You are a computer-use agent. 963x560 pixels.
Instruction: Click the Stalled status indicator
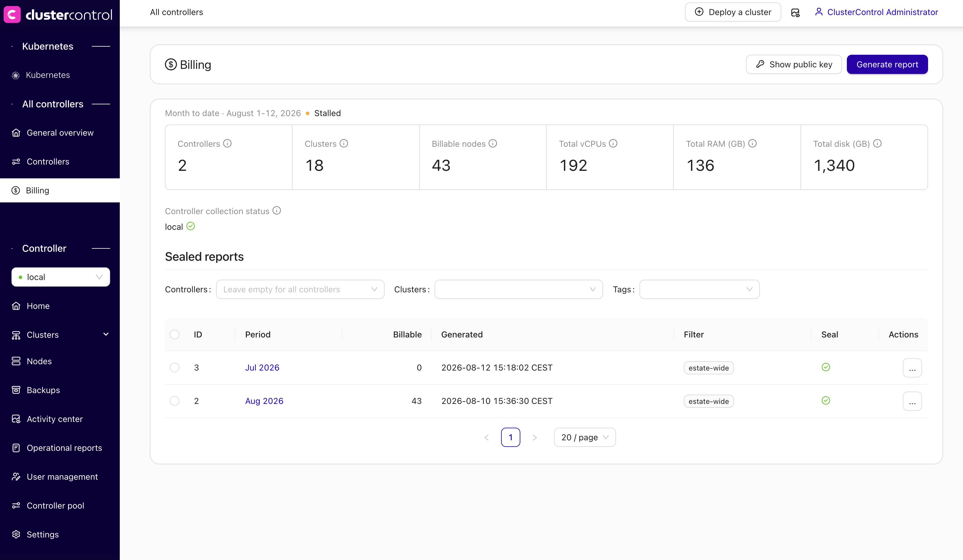pos(323,113)
